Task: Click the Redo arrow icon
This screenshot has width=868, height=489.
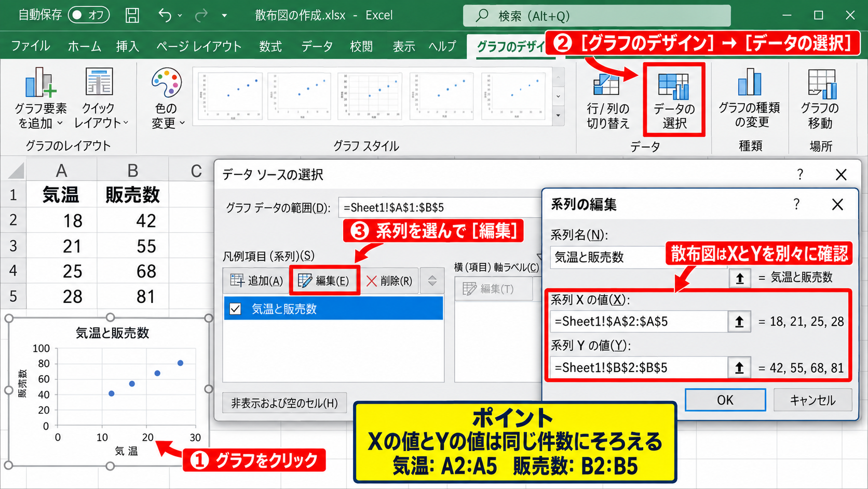Action: pos(201,16)
